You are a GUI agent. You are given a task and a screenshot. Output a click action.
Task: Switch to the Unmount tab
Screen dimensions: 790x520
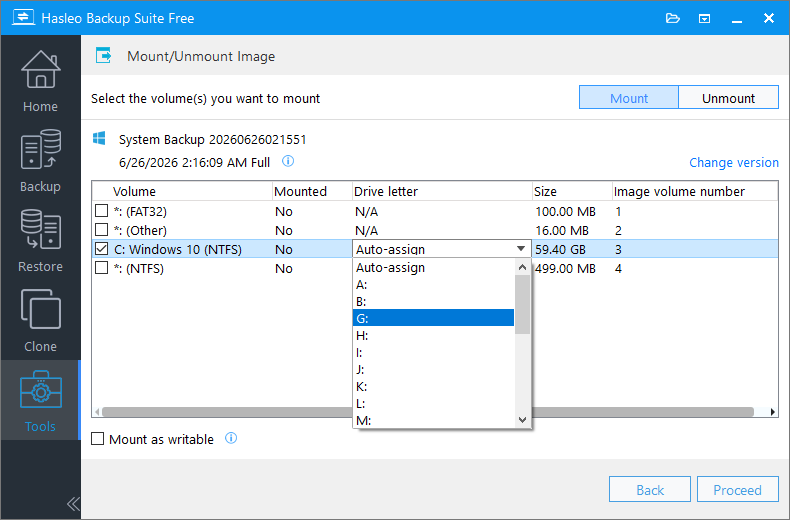click(729, 98)
